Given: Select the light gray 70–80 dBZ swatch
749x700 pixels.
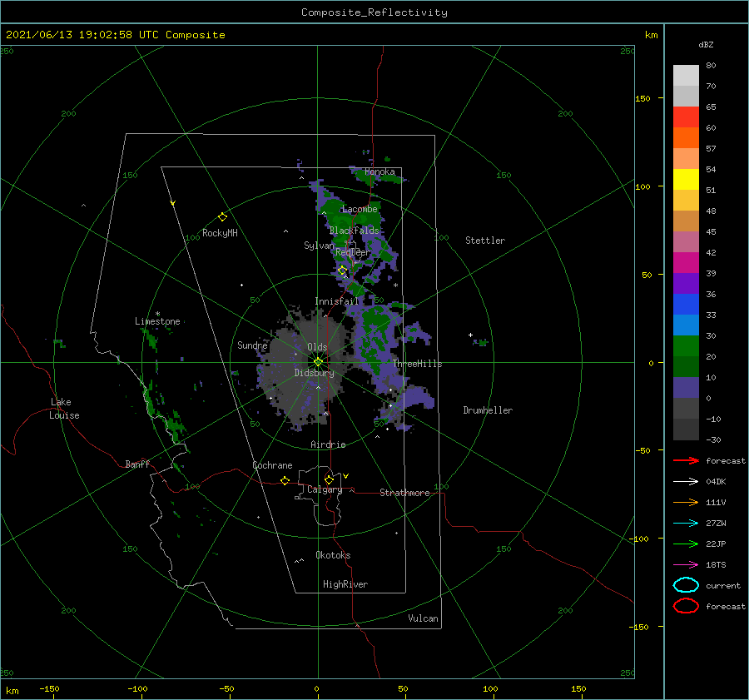Looking at the screenshot, I should click(x=686, y=76).
